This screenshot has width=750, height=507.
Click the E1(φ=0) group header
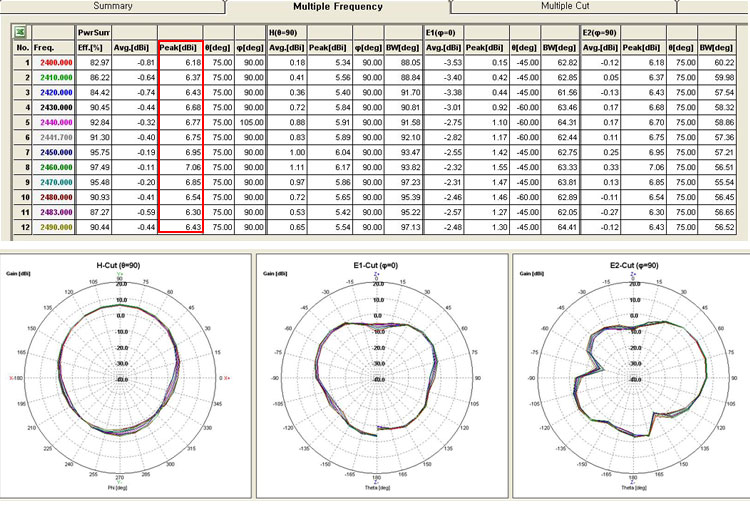tap(443, 33)
